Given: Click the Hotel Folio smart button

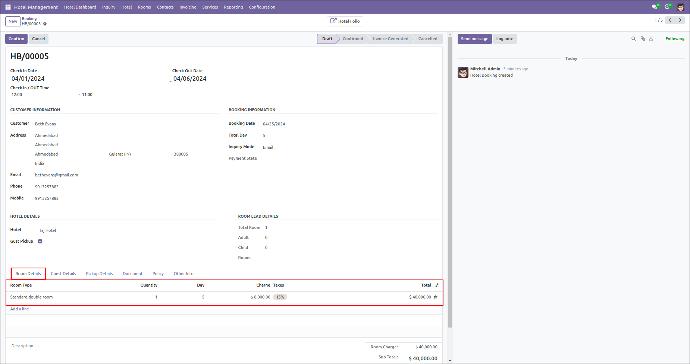Looking at the screenshot, I should click(345, 21).
